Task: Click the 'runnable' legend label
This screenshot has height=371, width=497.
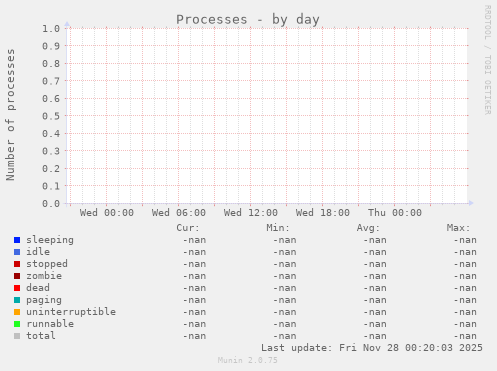Action: click(50, 324)
